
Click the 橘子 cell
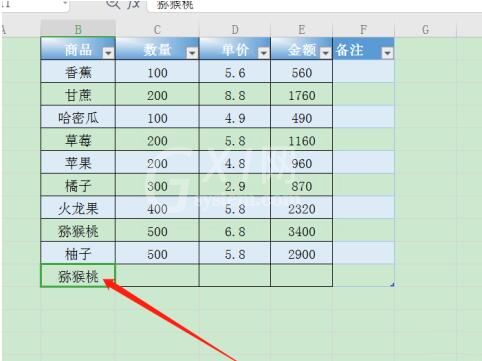[78, 185]
